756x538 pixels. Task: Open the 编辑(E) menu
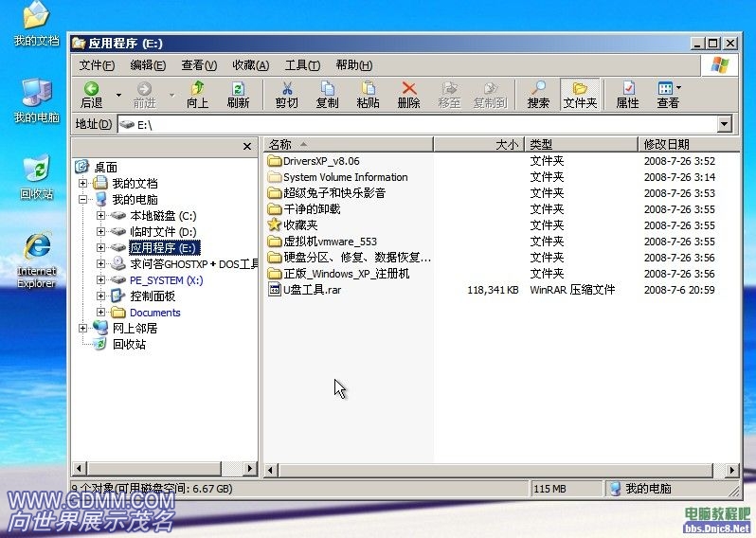click(x=148, y=65)
